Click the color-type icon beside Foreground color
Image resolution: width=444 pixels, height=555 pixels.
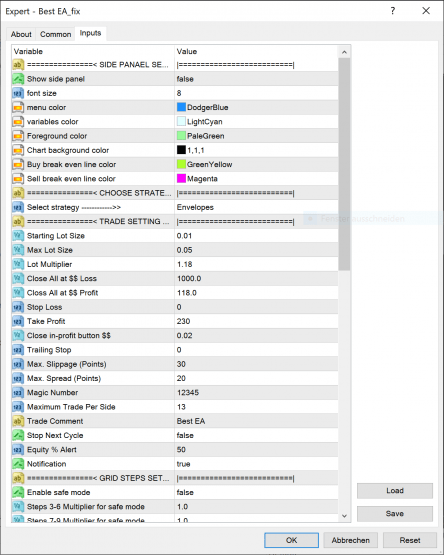[x=18, y=136]
